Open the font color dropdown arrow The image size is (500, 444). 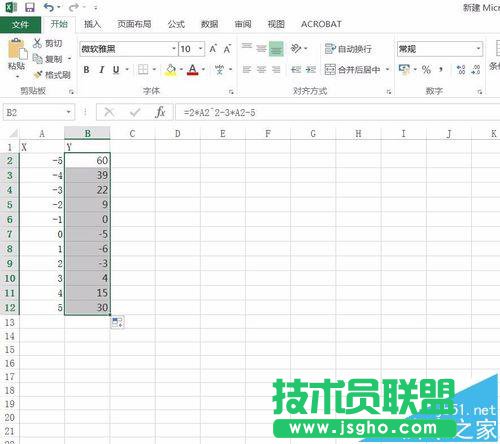(x=203, y=70)
